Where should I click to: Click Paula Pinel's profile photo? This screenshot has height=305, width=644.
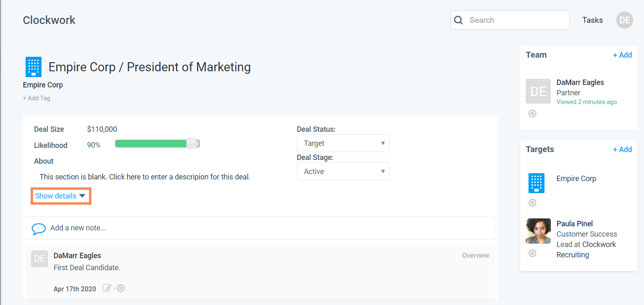(x=538, y=231)
